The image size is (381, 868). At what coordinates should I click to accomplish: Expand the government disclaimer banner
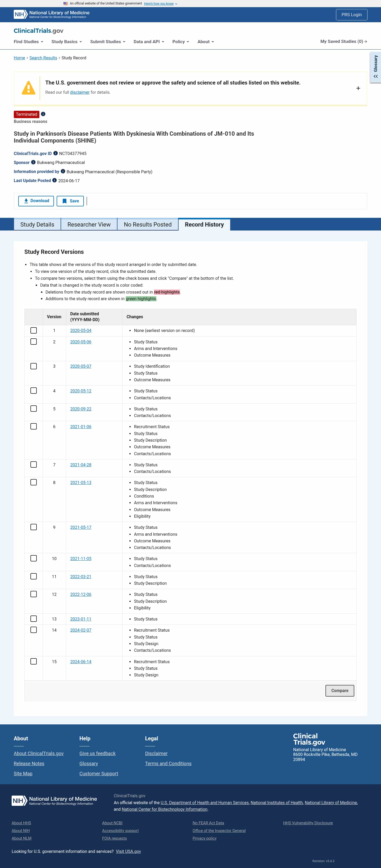point(358,88)
